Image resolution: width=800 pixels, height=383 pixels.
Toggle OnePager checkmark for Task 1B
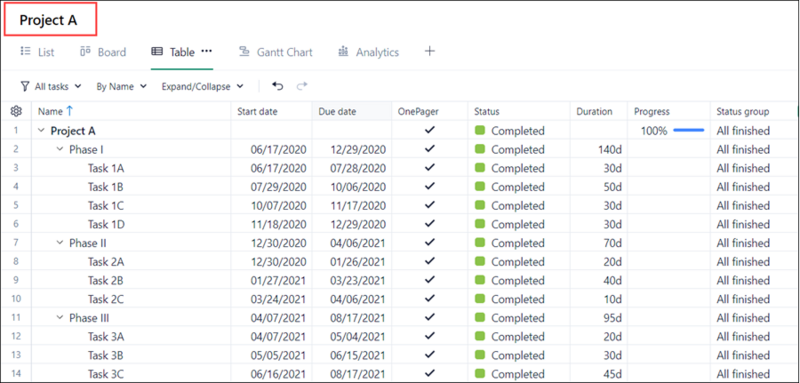pyautogui.click(x=430, y=186)
